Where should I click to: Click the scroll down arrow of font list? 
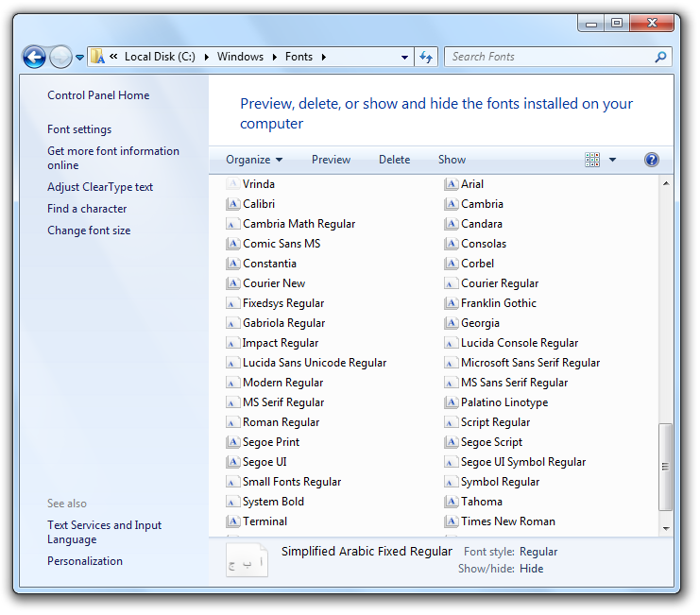(666, 528)
